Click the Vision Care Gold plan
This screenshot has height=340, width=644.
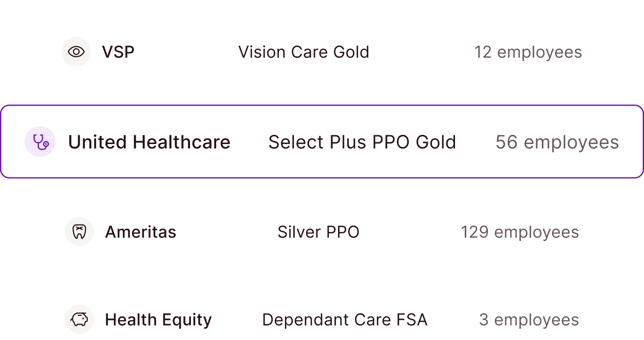(x=304, y=52)
